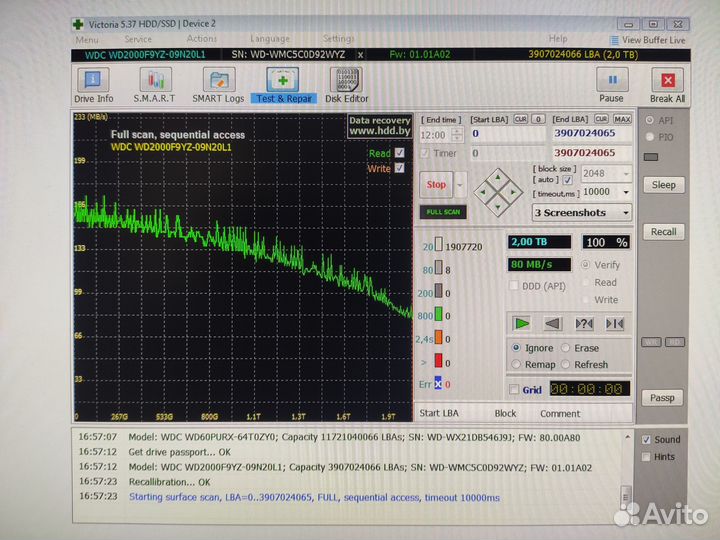
Task: Enable the Grid checkbox
Action: pos(514,390)
